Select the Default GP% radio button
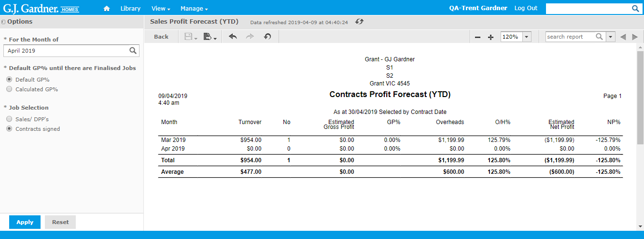 tap(9, 80)
